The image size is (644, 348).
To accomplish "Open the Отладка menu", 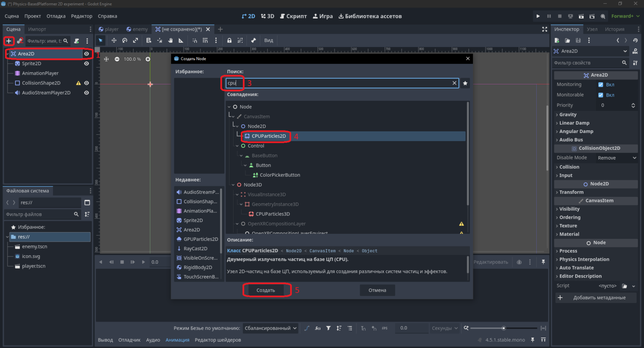I will tap(56, 16).
